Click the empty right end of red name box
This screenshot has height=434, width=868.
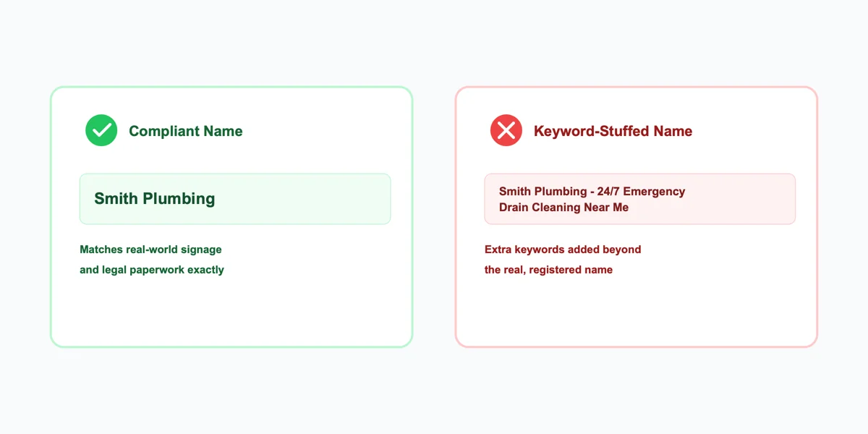tap(741, 199)
